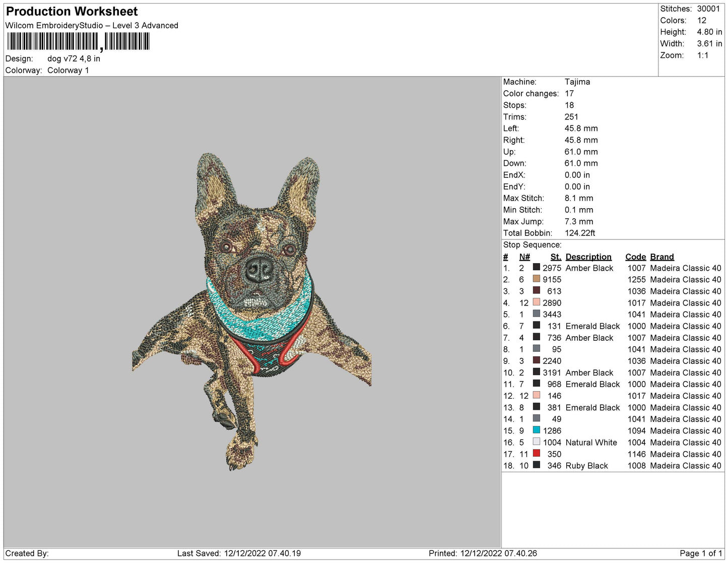Screen dimensions: 728x563
Task: Click the Machine value 'Tajima'
Action: click(577, 82)
